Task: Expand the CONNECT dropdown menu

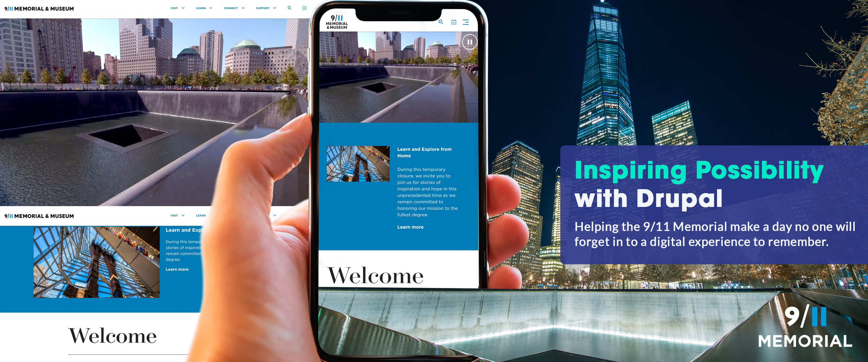Action: tap(233, 8)
